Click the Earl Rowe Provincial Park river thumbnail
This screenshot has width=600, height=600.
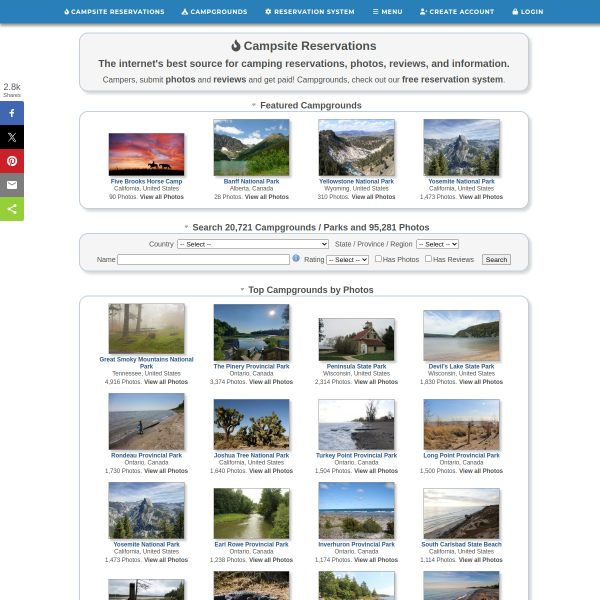click(x=251, y=514)
